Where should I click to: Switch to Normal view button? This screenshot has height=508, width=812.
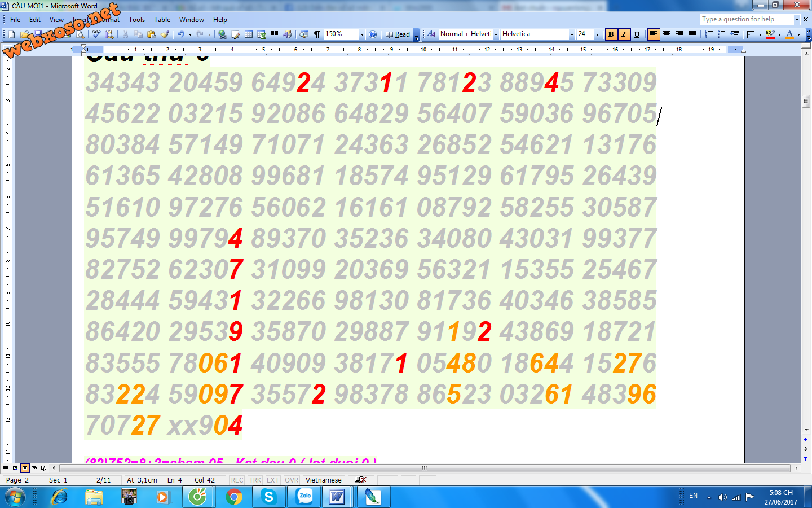(6, 468)
